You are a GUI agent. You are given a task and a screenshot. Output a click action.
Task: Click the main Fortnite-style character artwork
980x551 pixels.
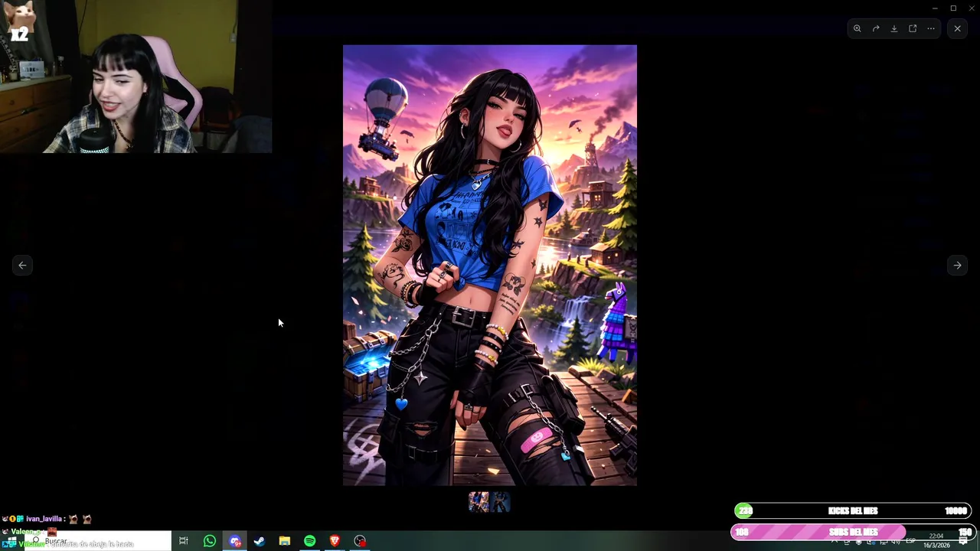[x=490, y=265]
